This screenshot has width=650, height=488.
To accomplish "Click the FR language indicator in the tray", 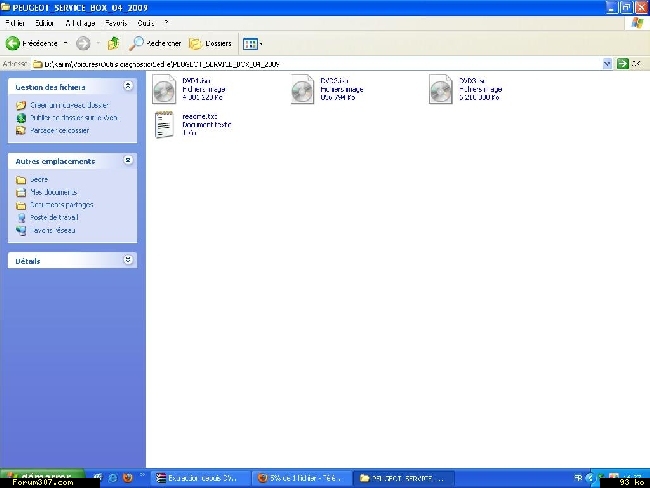I will [x=578, y=478].
